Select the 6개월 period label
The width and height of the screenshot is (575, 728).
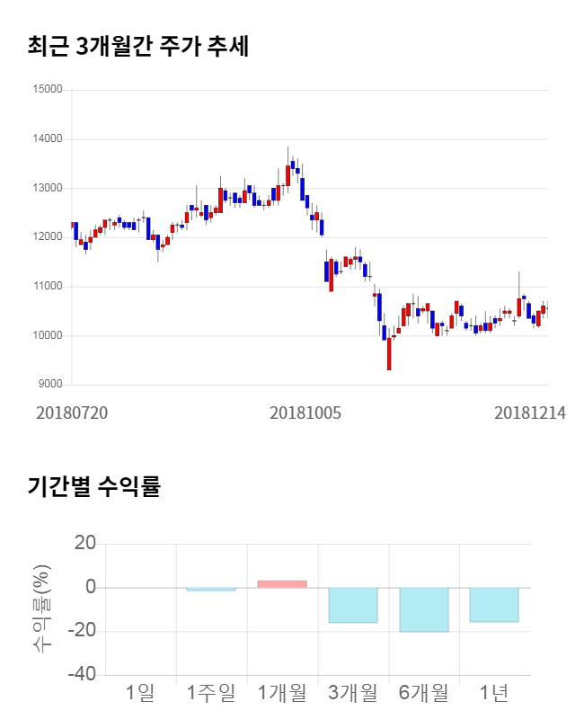click(424, 693)
